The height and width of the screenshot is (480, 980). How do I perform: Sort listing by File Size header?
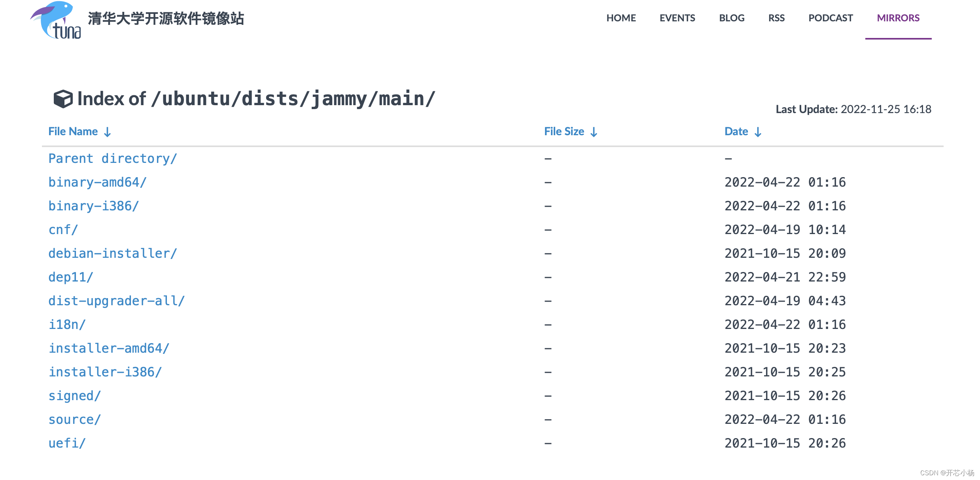coord(564,131)
